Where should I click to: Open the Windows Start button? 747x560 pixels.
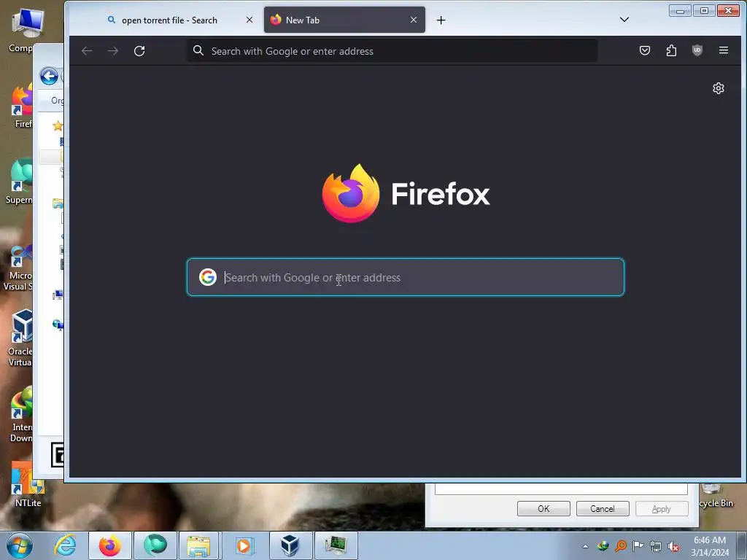coord(20,545)
